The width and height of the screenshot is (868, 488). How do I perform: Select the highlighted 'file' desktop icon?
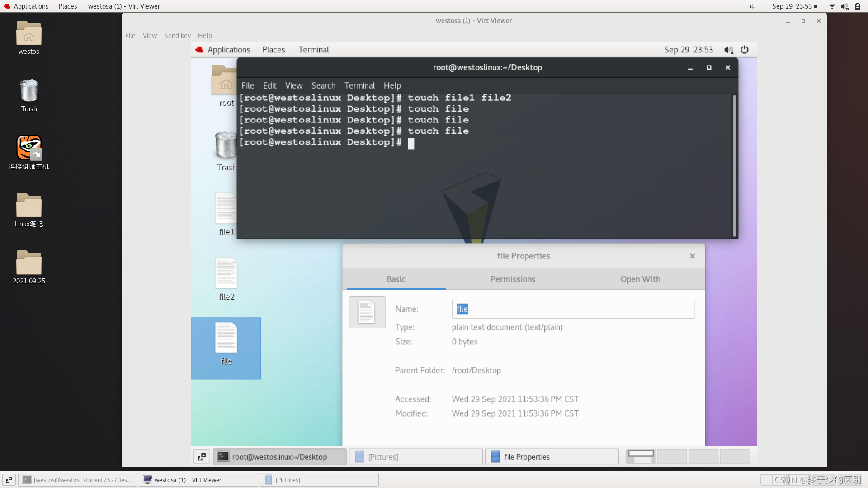point(226,339)
